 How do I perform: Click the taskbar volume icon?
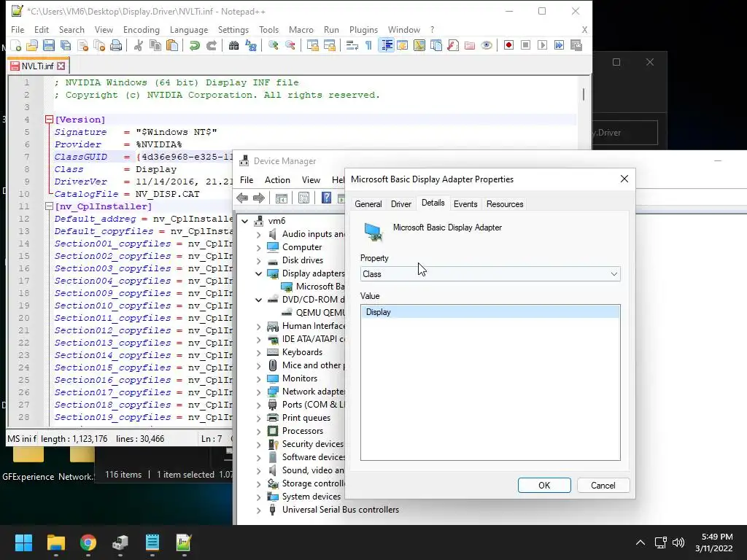(678, 542)
